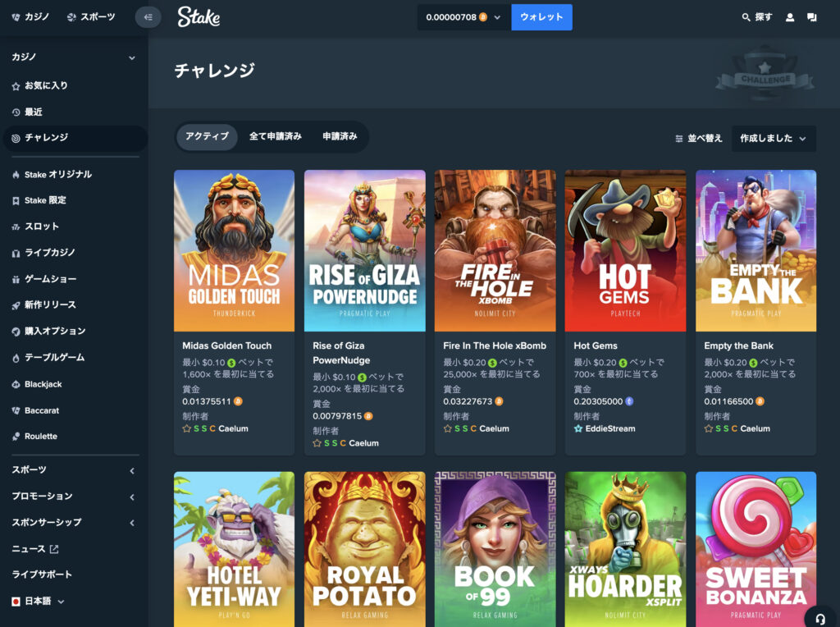Click the clock icon next to 最近
The width and height of the screenshot is (840, 627).
coord(16,112)
